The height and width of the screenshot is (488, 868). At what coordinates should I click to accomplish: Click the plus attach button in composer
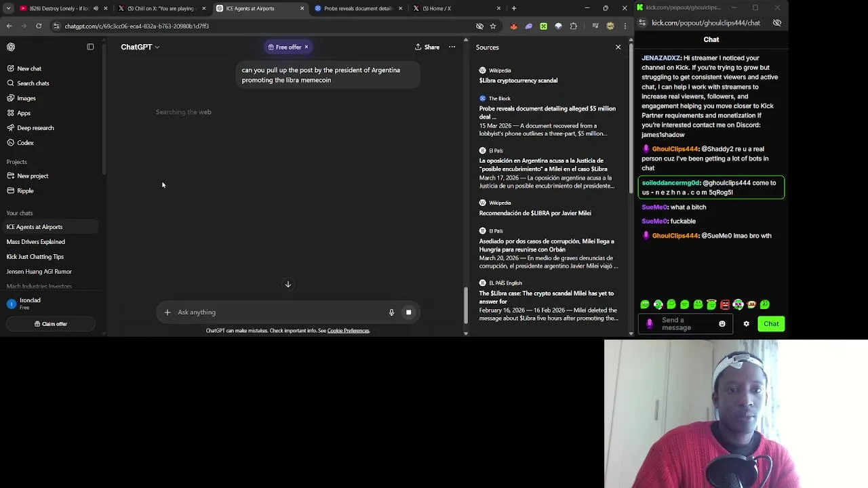coord(167,312)
